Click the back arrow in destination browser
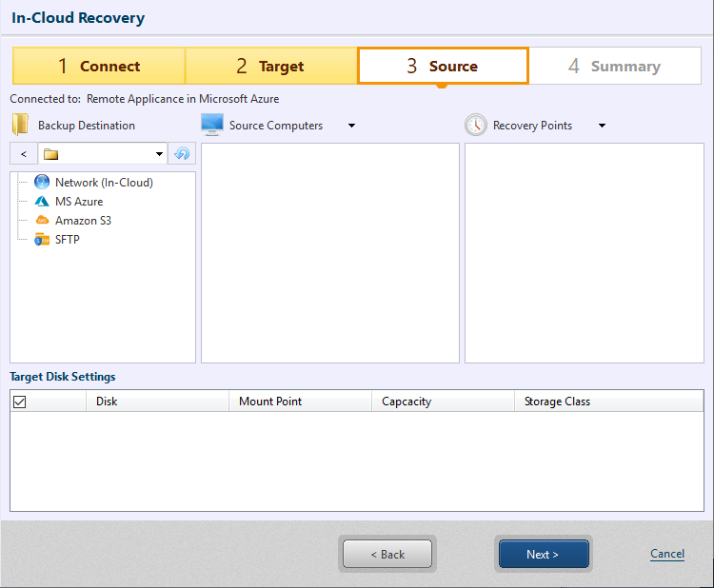Screen dimensions: 714x588 click(23, 154)
